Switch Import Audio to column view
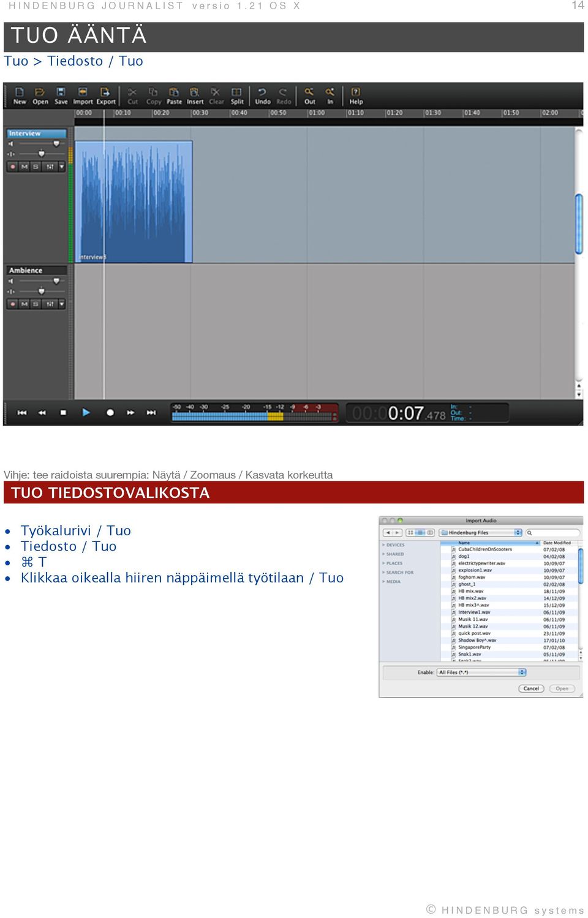 click(430, 532)
